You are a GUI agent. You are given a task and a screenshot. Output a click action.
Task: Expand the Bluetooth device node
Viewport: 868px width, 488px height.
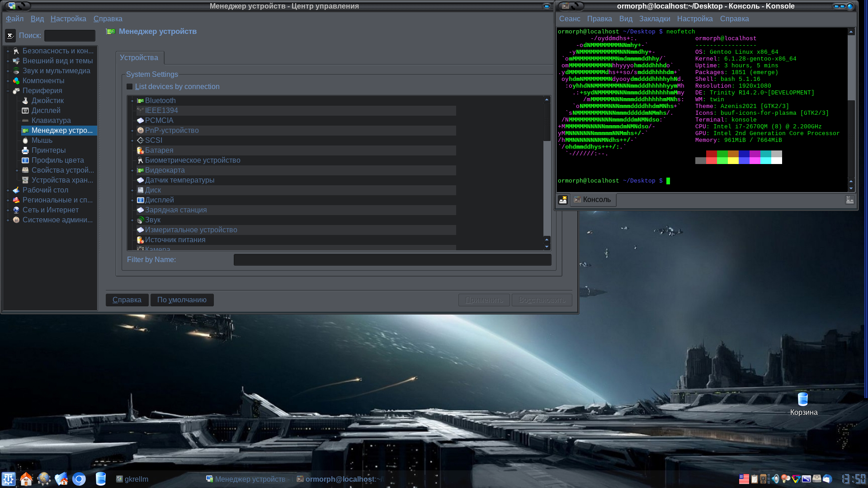tap(132, 101)
